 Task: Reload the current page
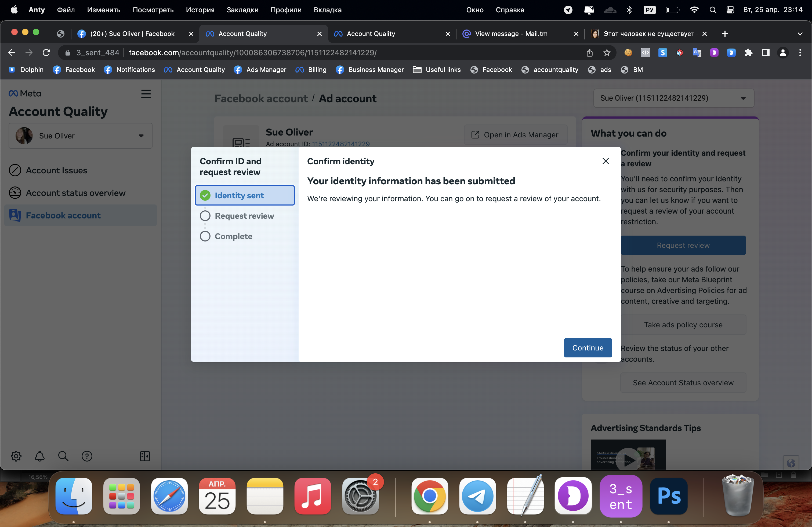(x=46, y=53)
